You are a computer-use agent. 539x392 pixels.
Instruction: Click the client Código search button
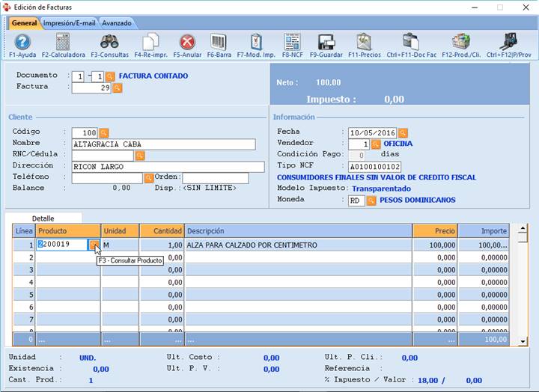pyautogui.click(x=104, y=132)
